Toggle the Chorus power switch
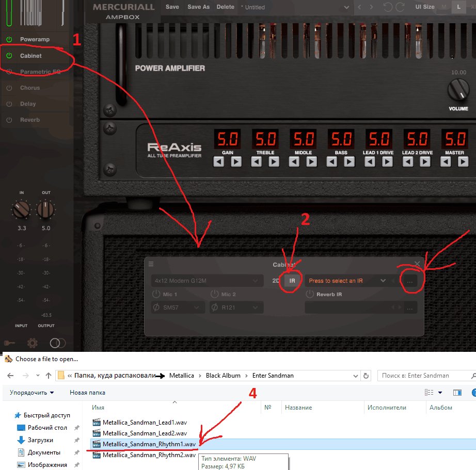This screenshot has width=476, height=470. 9,88
